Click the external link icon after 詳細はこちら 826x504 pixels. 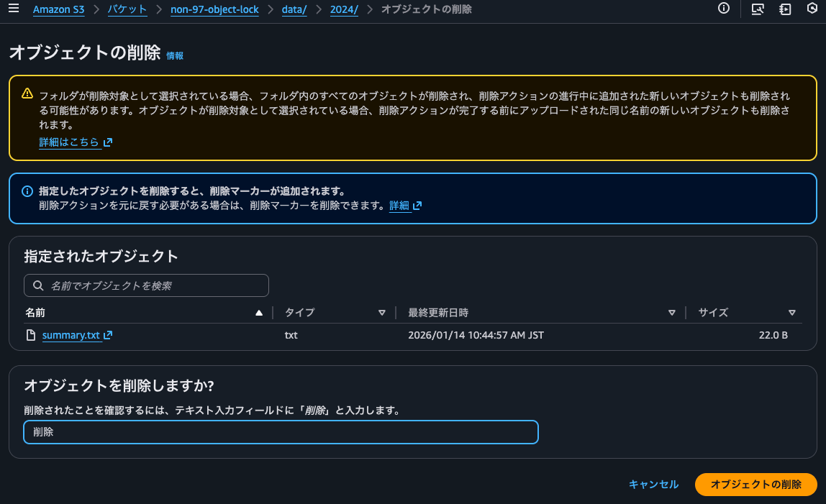point(107,142)
